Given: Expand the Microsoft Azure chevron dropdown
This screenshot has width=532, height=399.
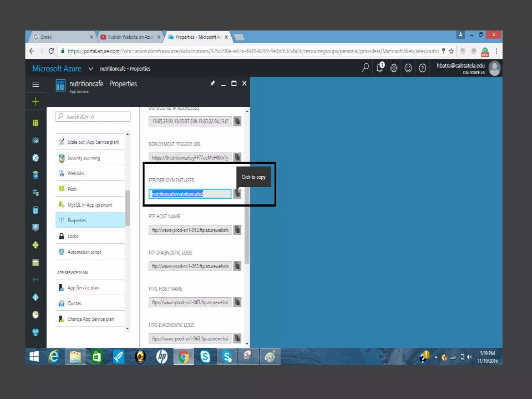Looking at the screenshot, I should (x=91, y=69).
